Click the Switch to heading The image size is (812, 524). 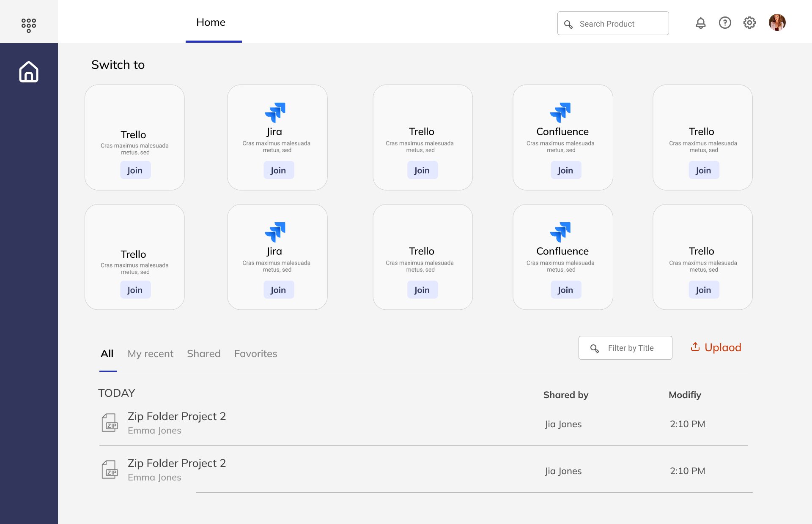118,65
